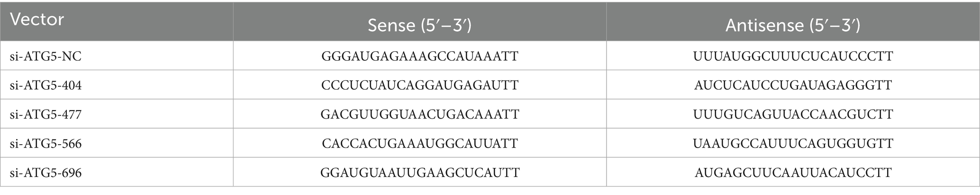
Task: Click the Sense (5′–3′) column header
Action: coord(419,26)
